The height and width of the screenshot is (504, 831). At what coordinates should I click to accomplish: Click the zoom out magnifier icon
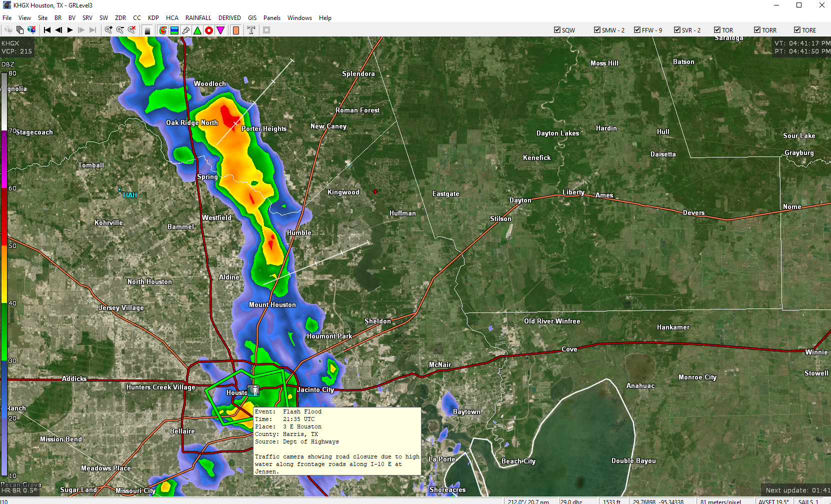coord(120,30)
